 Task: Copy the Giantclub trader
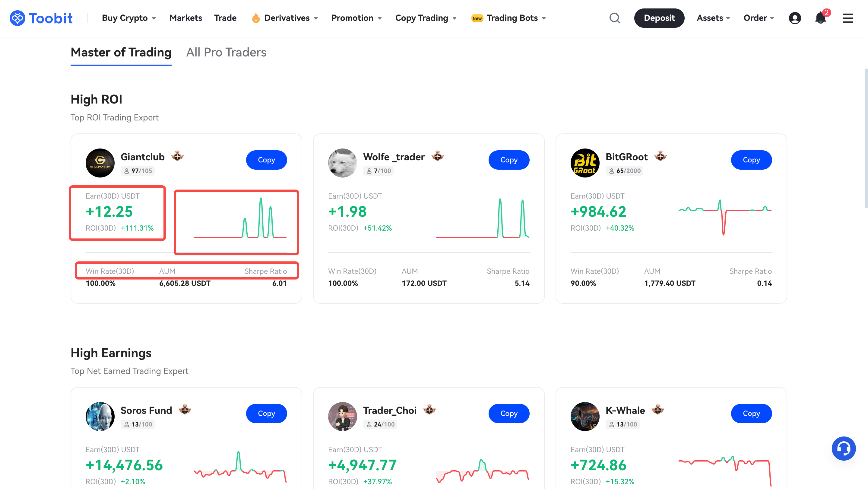click(x=266, y=160)
